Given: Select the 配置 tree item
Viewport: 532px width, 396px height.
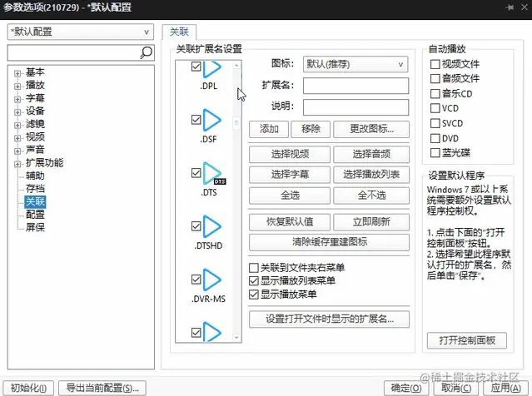Looking at the screenshot, I should click(x=35, y=215).
